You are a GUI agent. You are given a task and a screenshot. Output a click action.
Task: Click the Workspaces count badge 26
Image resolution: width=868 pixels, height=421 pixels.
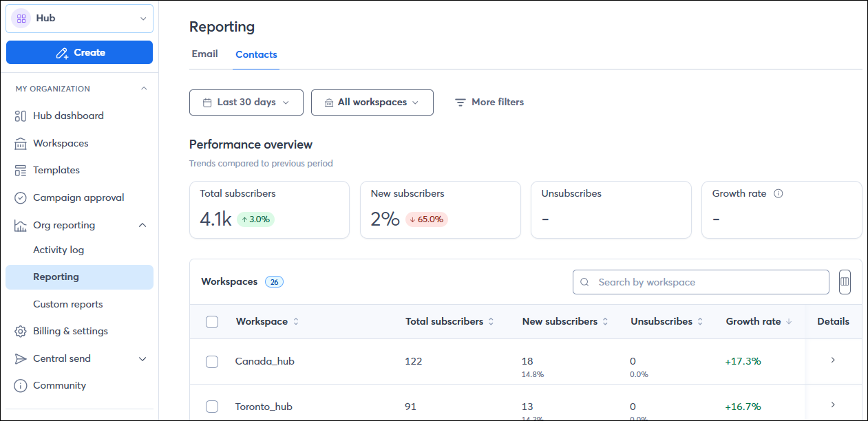[274, 282]
